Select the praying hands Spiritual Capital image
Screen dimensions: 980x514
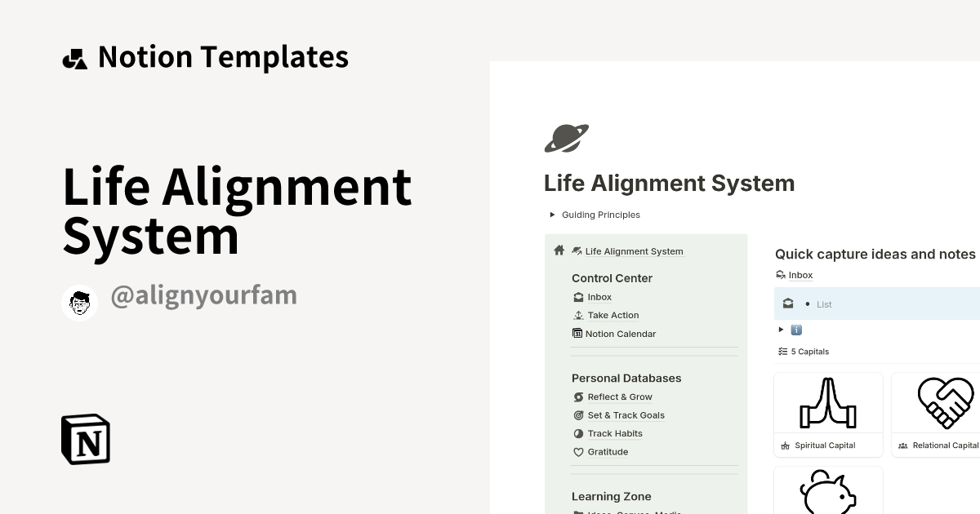[828, 403]
